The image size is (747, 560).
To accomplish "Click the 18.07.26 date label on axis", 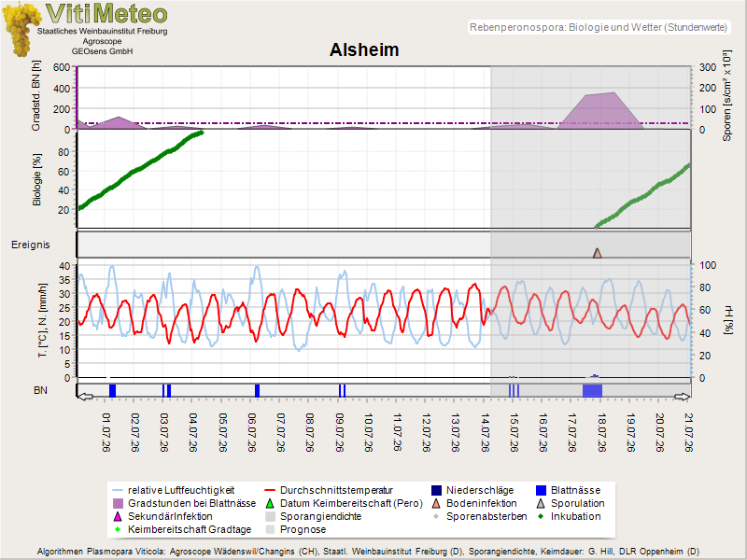I will pos(601,432).
